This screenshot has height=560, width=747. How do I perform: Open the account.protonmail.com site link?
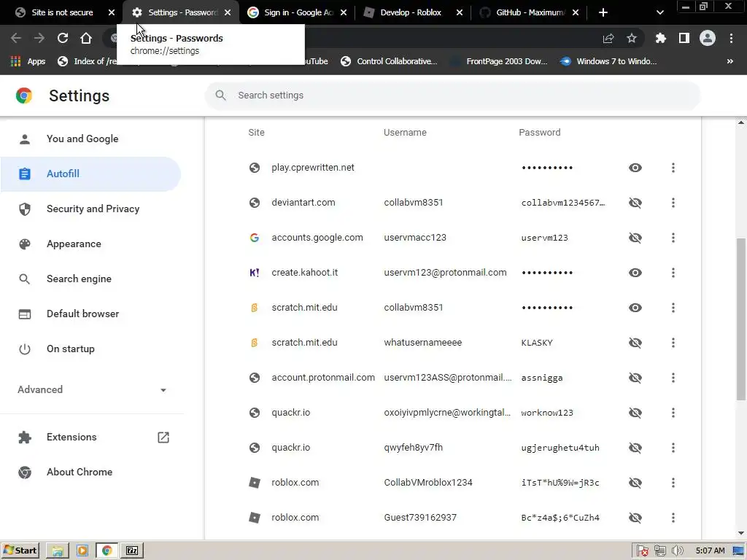[x=323, y=378]
